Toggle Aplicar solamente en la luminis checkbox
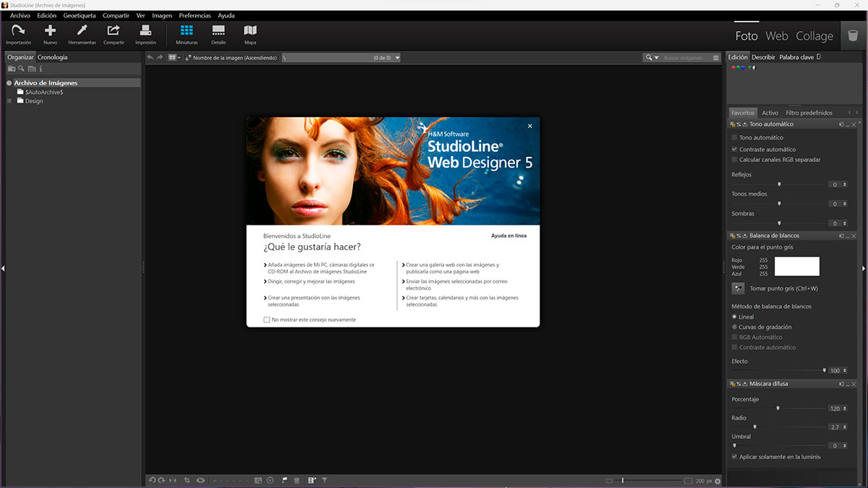This screenshot has height=488, width=868. [735, 457]
